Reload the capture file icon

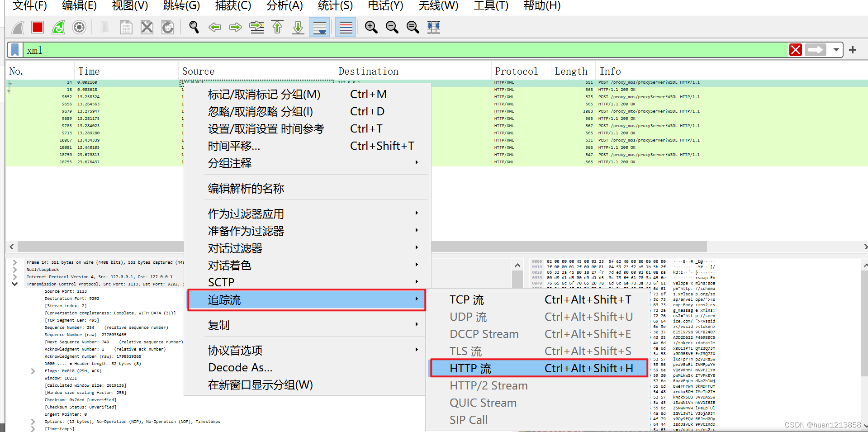pos(168,27)
